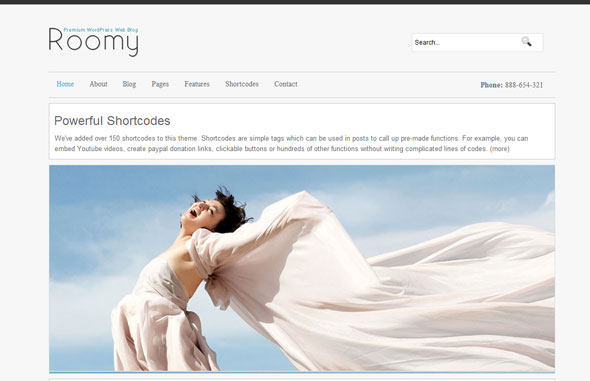Navigate to Shortcodes in the menu

[x=242, y=84]
